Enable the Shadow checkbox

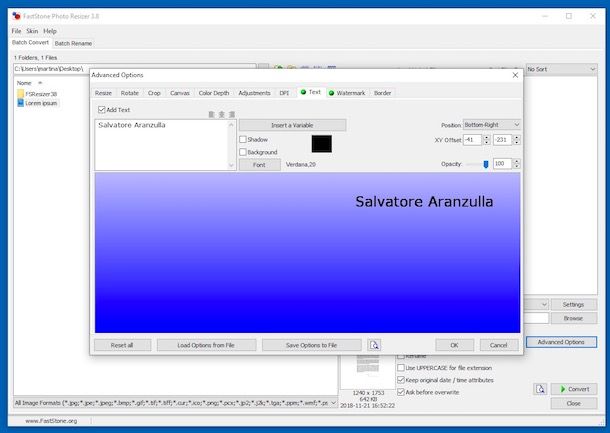click(x=243, y=139)
